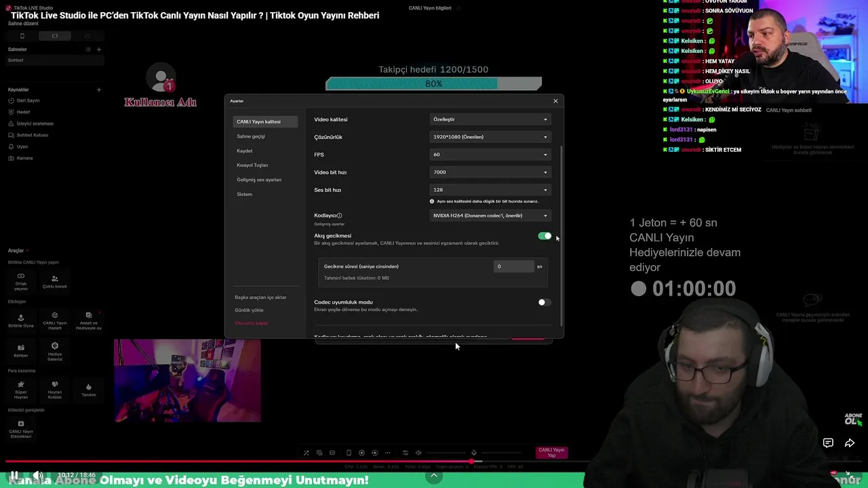The width and height of the screenshot is (868, 488).
Task: Select the Sohbet scene
Action: click(54, 60)
